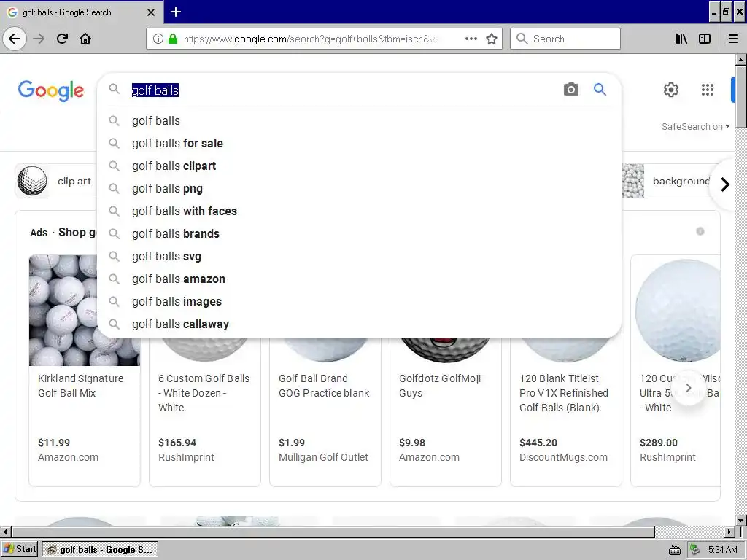Choose suggestion "golf balls images"

coord(360,301)
